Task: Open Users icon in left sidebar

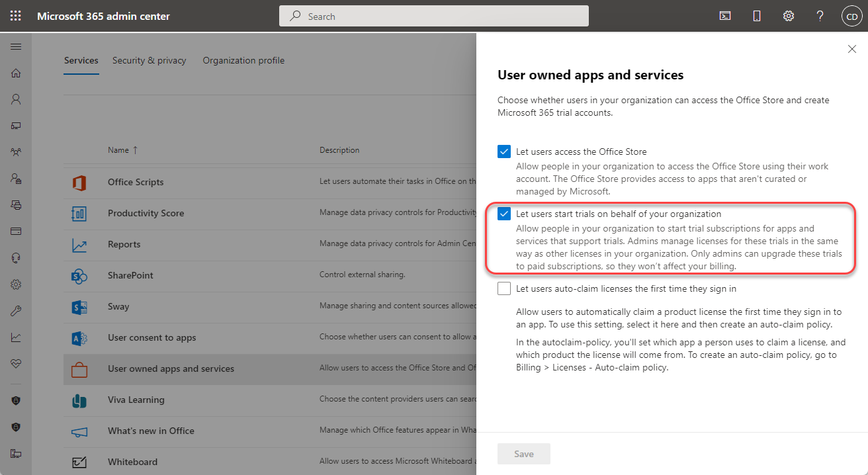Action: point(16,99)
